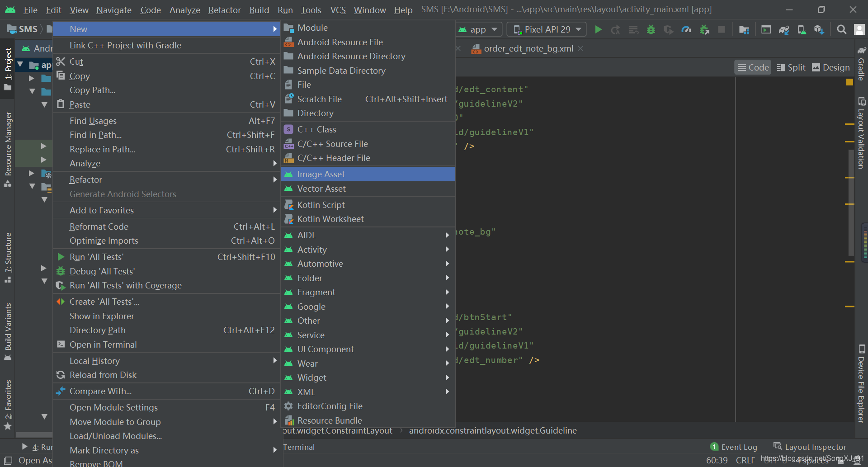
Task: Click the Stop square icon
Action: pyautogui.click(x=722, y=30)
